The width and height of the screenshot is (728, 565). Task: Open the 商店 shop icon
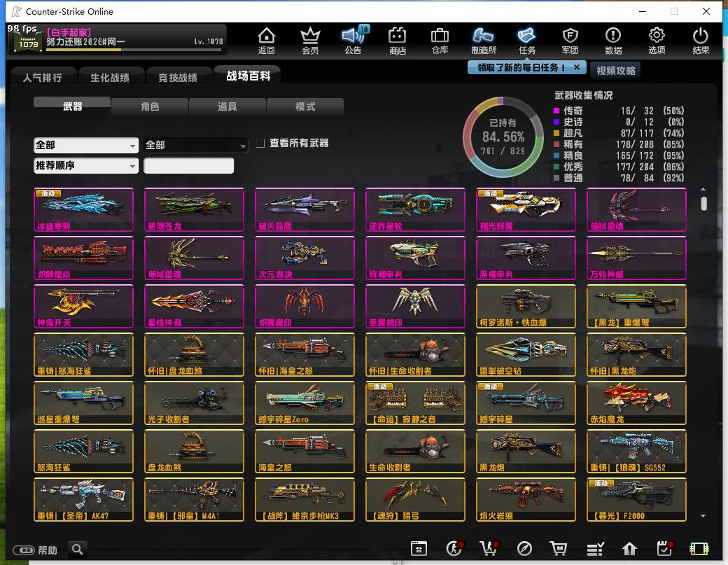coord(397,41)
